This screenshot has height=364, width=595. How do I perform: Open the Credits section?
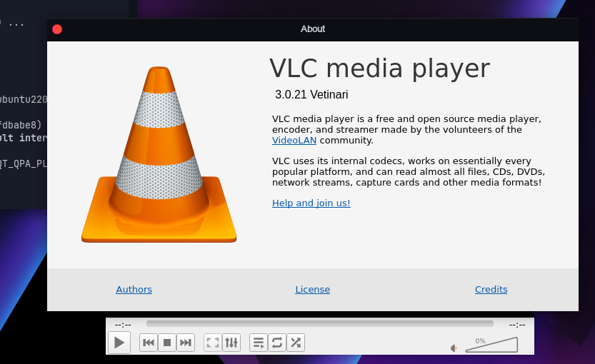click(x=491, y=289)
